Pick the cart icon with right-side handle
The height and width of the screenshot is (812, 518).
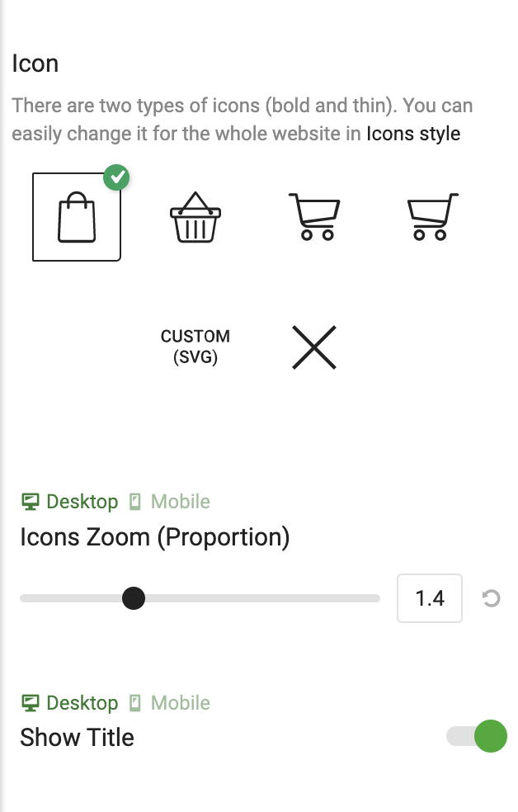(433, 216)
